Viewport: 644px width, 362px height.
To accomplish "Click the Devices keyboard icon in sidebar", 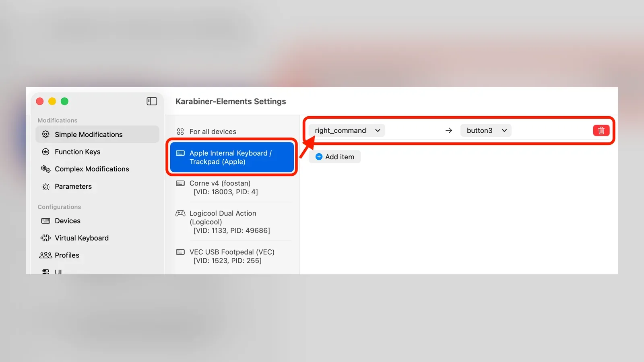I will click(45, 221).
